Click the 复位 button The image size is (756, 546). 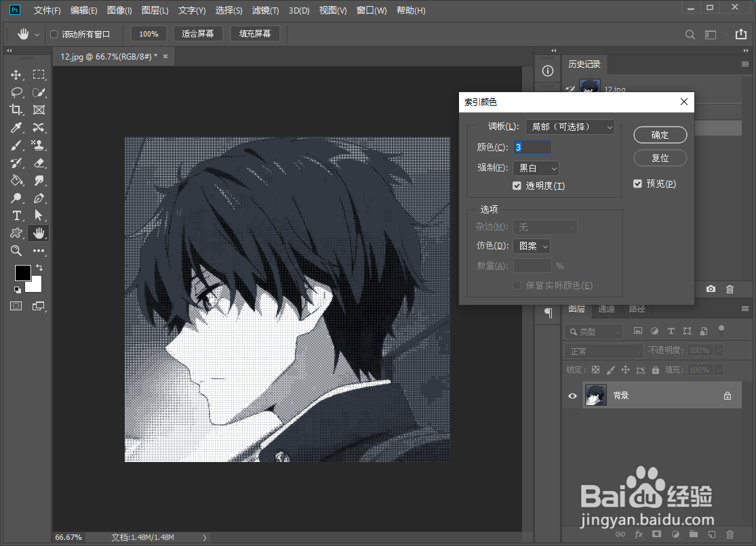(x=660, y=158)
